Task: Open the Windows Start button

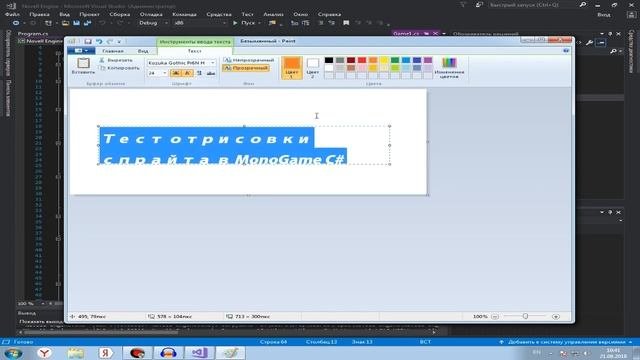Action: pos(13,353)
